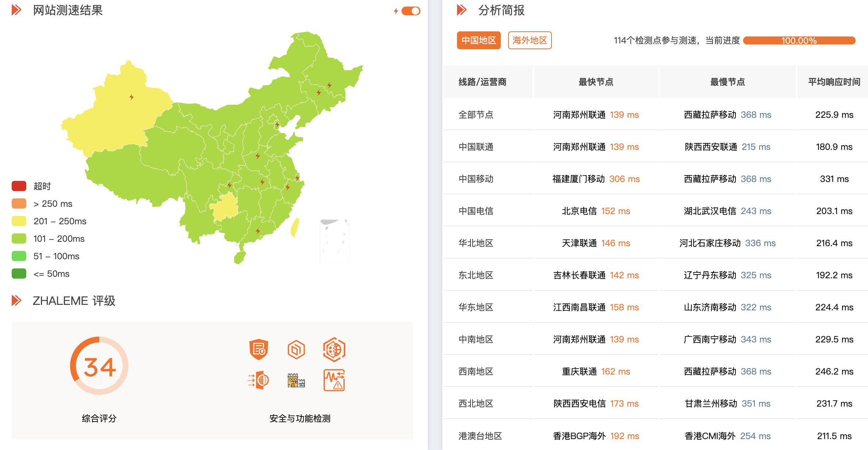
Task: Click the lightning marker in Xinjiang
Action: tap(131, 97)
